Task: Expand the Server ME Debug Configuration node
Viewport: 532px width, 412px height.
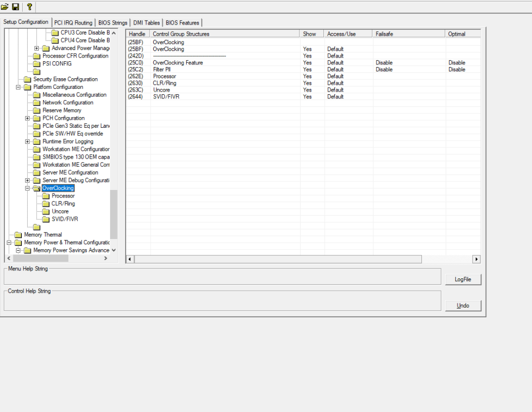Action: coord(28,180)
